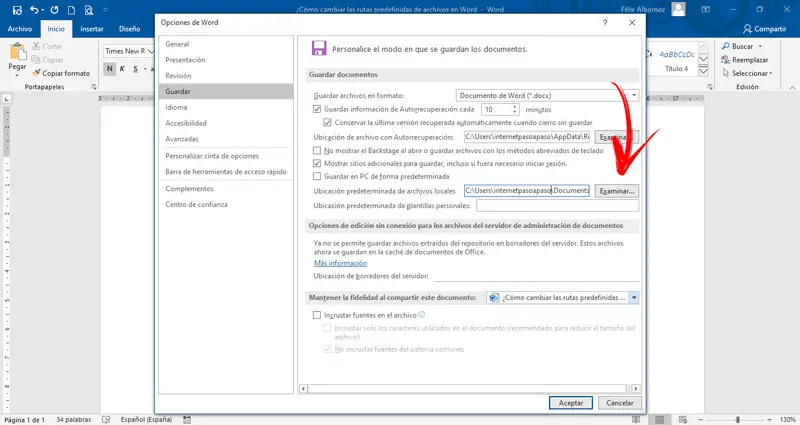Click the Buscar magnifier icon
The height and width of the screenshot is (425, 800).
click(726, 46)
